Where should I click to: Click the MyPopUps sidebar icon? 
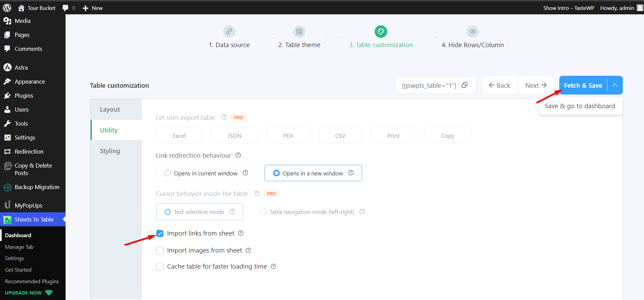(x=8, y=205)
